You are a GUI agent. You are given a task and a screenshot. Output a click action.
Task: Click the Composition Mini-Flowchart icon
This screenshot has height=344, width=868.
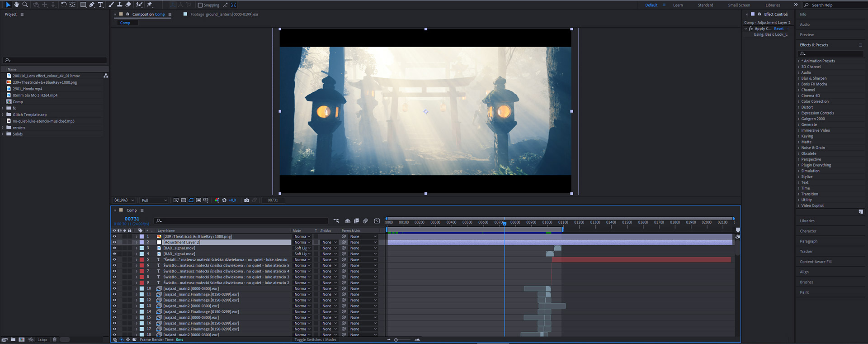(336, 221)
